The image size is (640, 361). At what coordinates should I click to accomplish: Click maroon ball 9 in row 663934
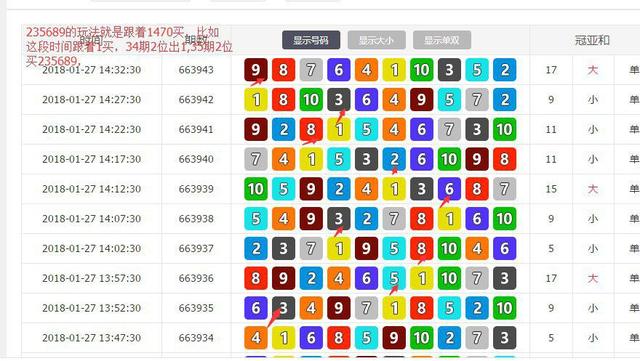(394, 338)
